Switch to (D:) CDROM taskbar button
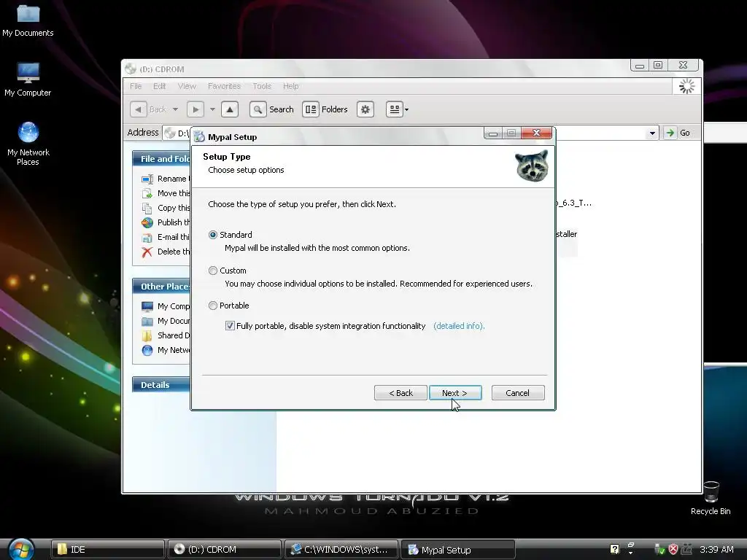This screenshot has width=747, height=560. coord(225,550)
